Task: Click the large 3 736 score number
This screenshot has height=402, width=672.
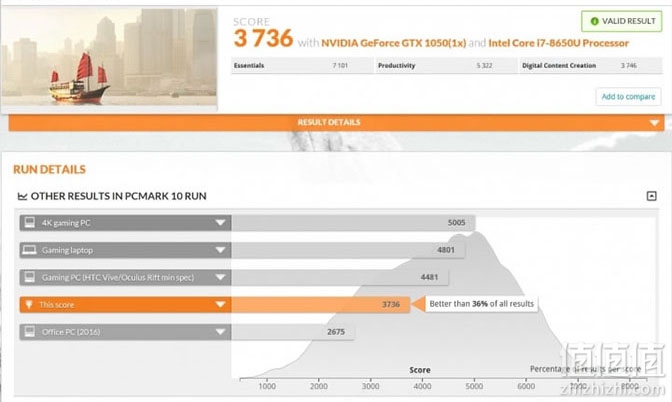Action: [x=263, y=38]
